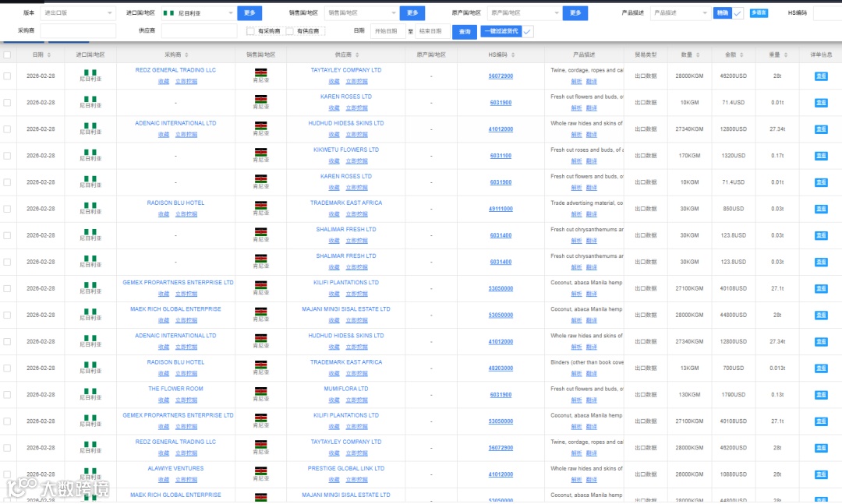Click 更多 next to 销售国/地区
The image size is (842, 504).
[x=412, y=13]
